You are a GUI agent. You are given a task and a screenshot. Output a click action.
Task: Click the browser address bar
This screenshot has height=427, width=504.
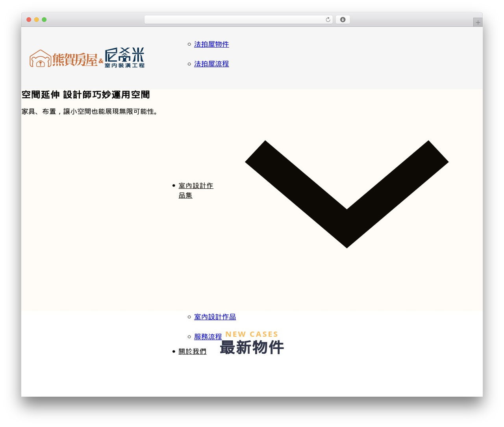(239, 20)
